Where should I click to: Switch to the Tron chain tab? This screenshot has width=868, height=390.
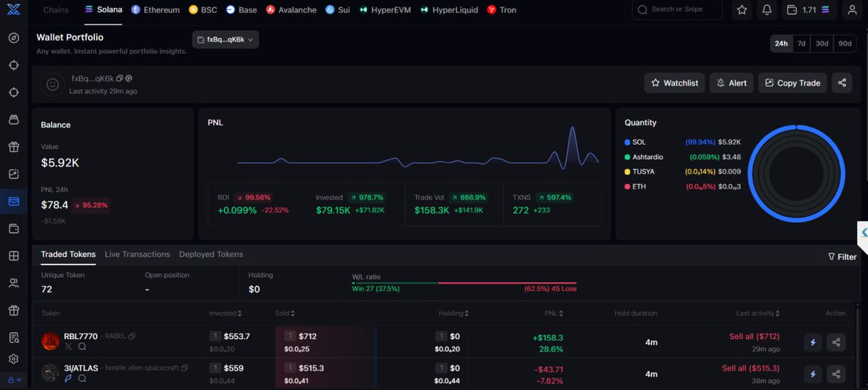coord(501,10)
